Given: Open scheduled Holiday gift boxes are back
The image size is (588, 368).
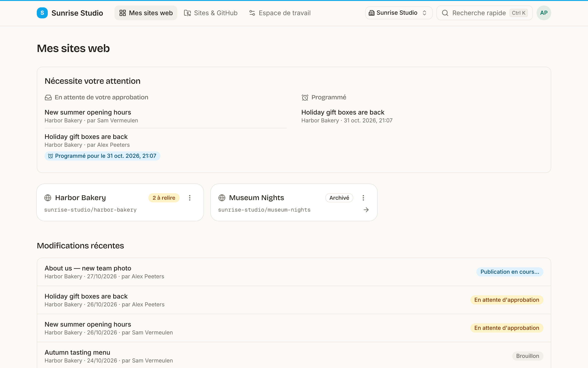Looking at the screenshot, I should coord(422,116).
